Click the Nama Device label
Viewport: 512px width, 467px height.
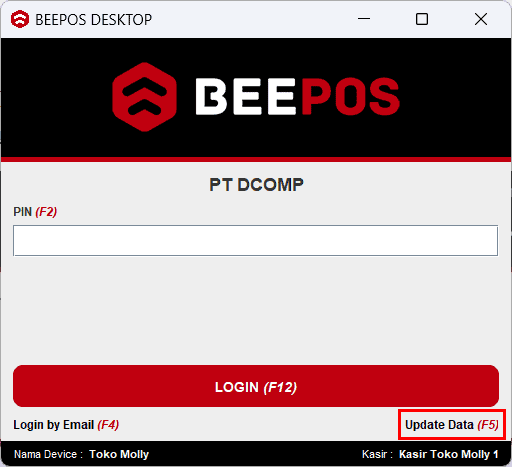tap(48, 454)
